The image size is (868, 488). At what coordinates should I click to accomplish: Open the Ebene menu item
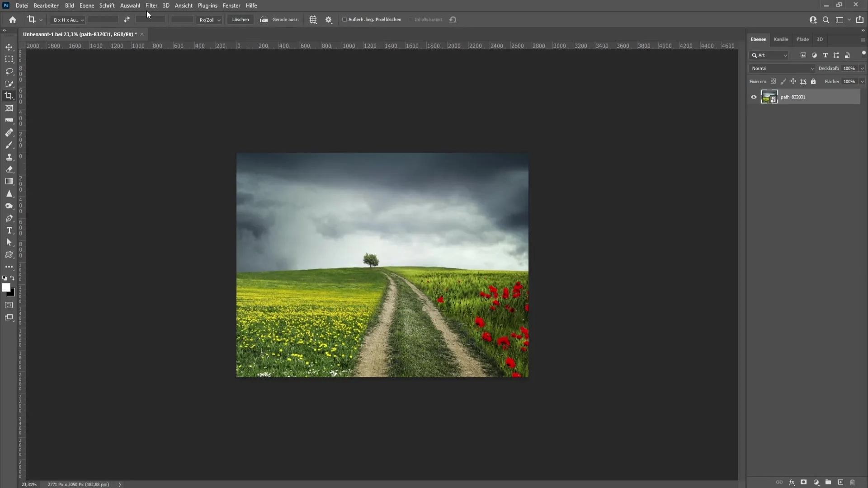pos(86,5)
